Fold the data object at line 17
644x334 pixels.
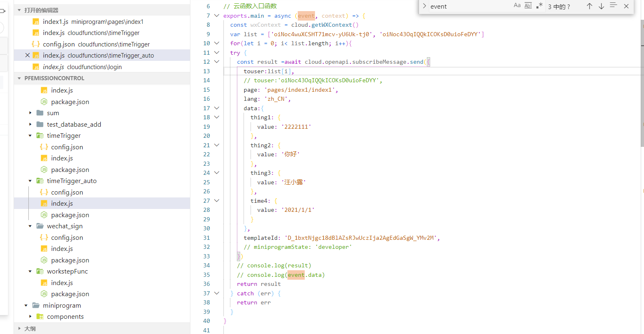[217, 108]
